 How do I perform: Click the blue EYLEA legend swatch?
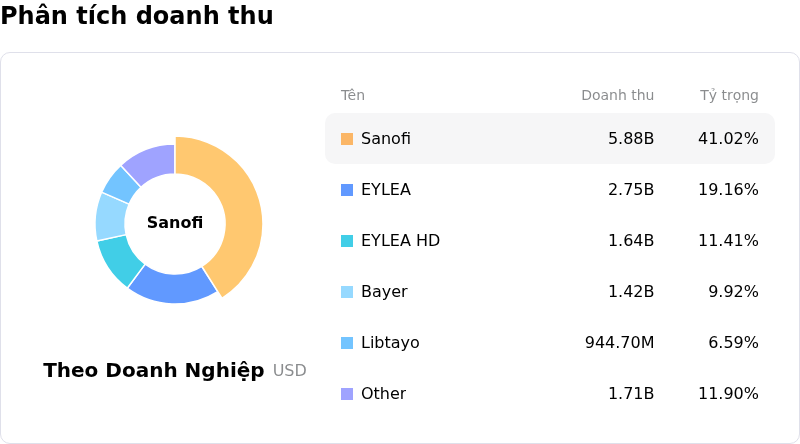[x=347, y=190]
